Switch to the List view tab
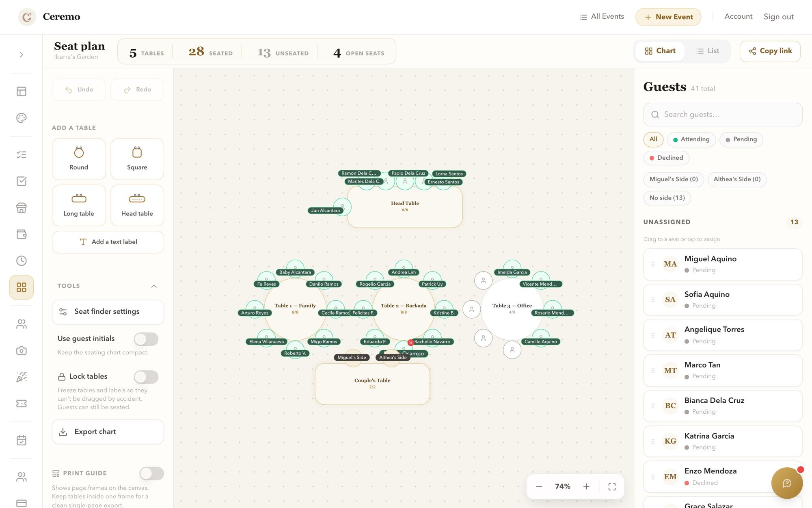The height and width of the screenshot is (508, 812). [x=708, y=51]
